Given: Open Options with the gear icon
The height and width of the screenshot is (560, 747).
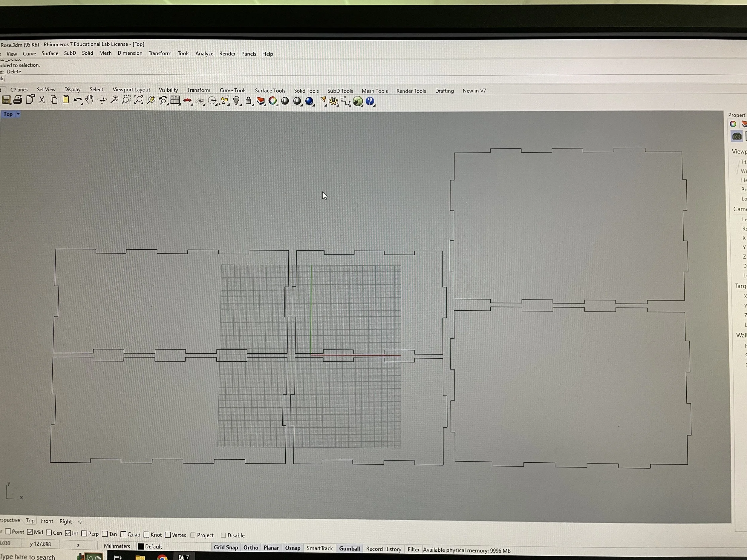Looking at the screenshot, I should pyautogui.click(x=333, y=101).
